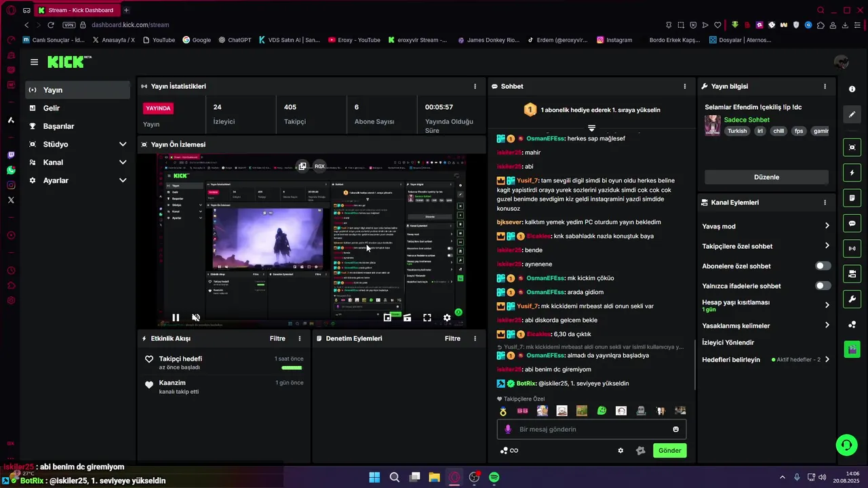
Task: Open Sohbet panel three-dot menu
Action: (x=685, y=86)
